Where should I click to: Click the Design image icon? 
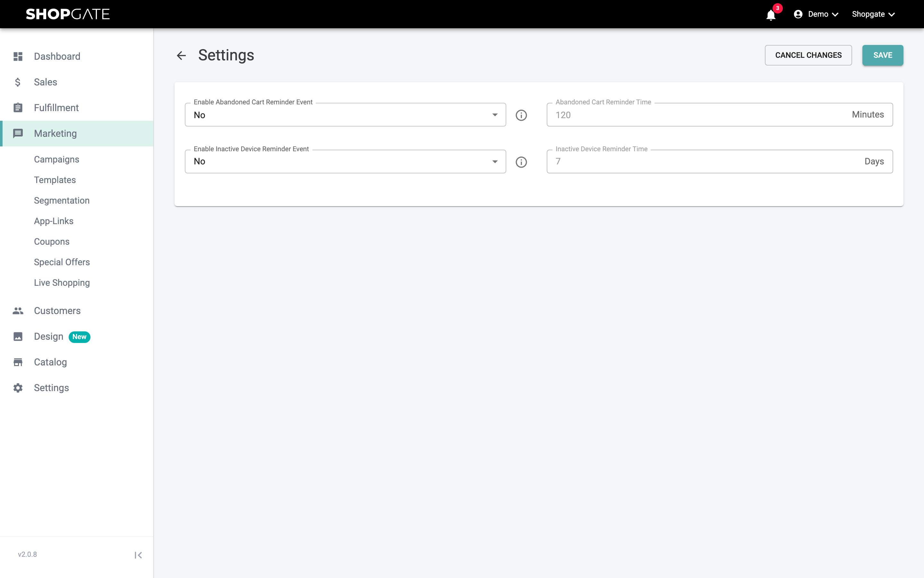coord(18,337)
